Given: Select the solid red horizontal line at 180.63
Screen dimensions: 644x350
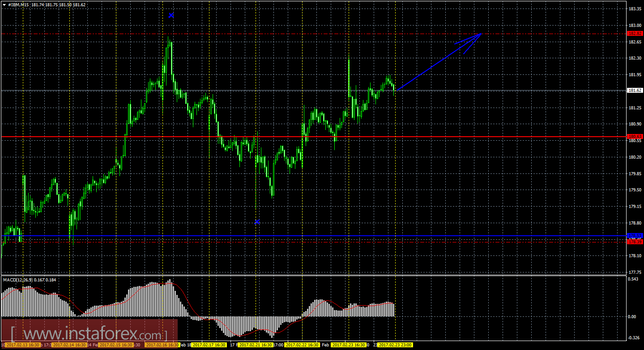Looking at the screenshot, I should point(313,136).
